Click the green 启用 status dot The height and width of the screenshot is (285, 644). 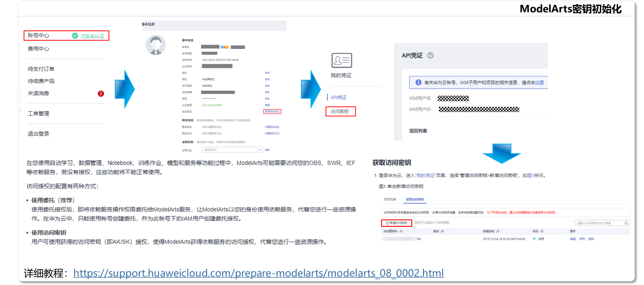point(534,239)
